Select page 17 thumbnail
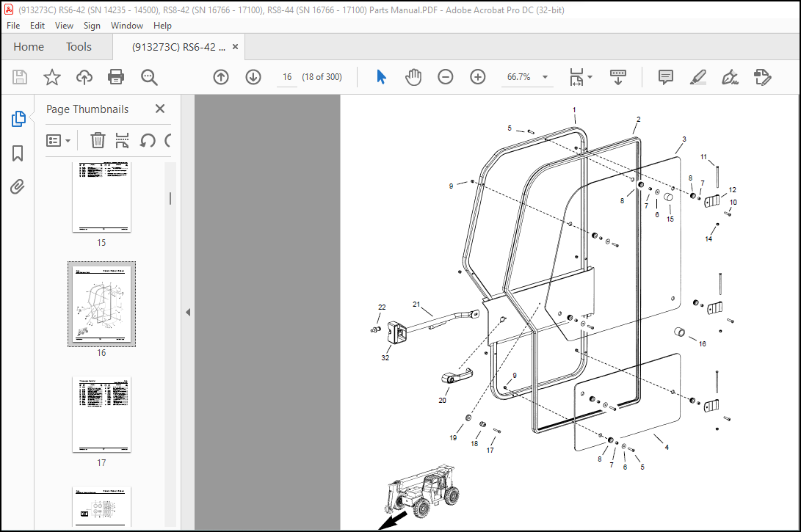Image resolution: width=801 pixels, height=532 pixels. click(x=101, y=415)
